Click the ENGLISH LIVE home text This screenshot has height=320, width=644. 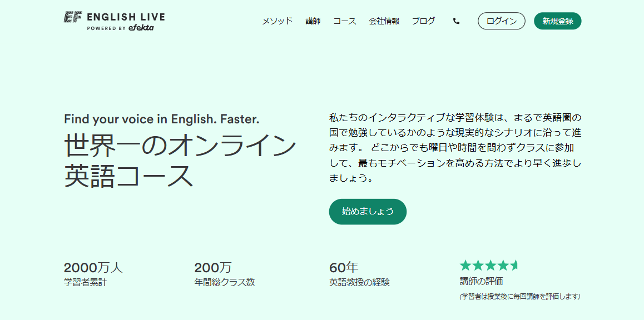[x=126, y=17]
